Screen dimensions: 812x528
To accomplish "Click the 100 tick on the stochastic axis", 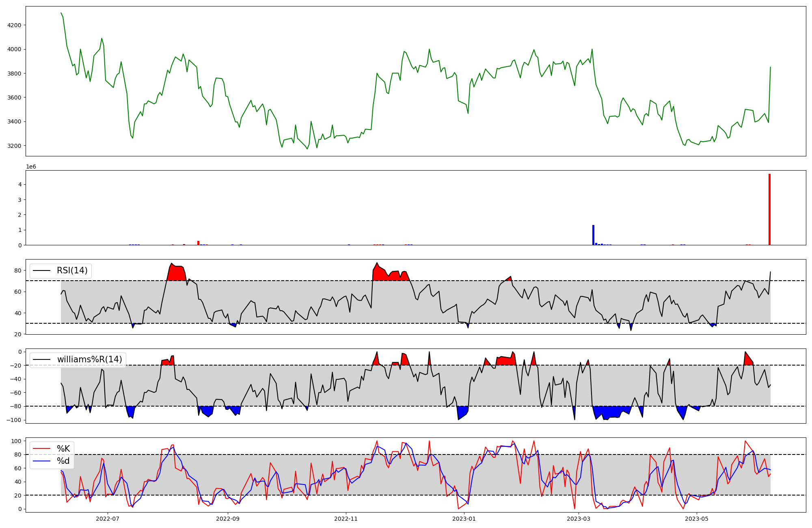I will 17,441.
